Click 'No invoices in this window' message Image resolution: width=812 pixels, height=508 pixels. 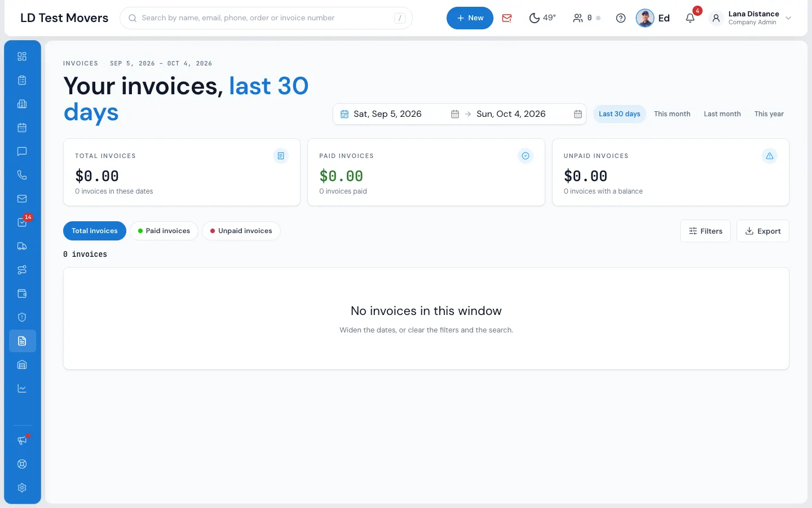[426, 311]
